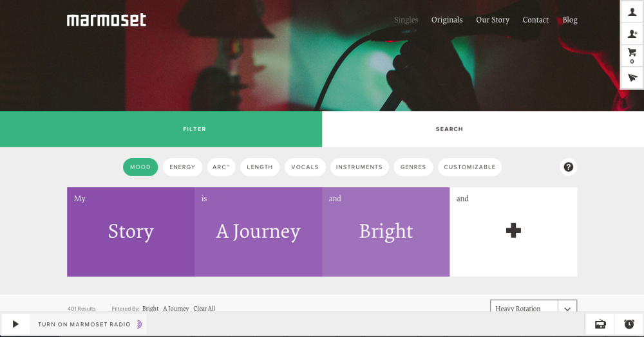Go to the Blog page link
Image resolution: width=644 pixels, height=337 pixels.
(570, 20)
